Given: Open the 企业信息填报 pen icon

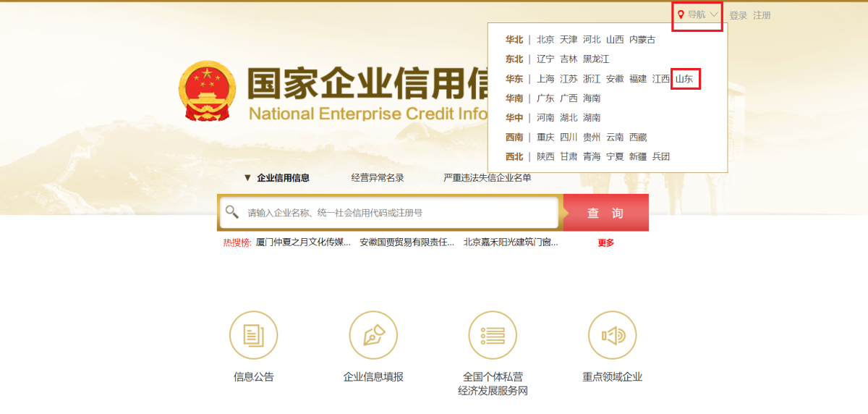Looking at the screenshot, I should pos(373,335).
